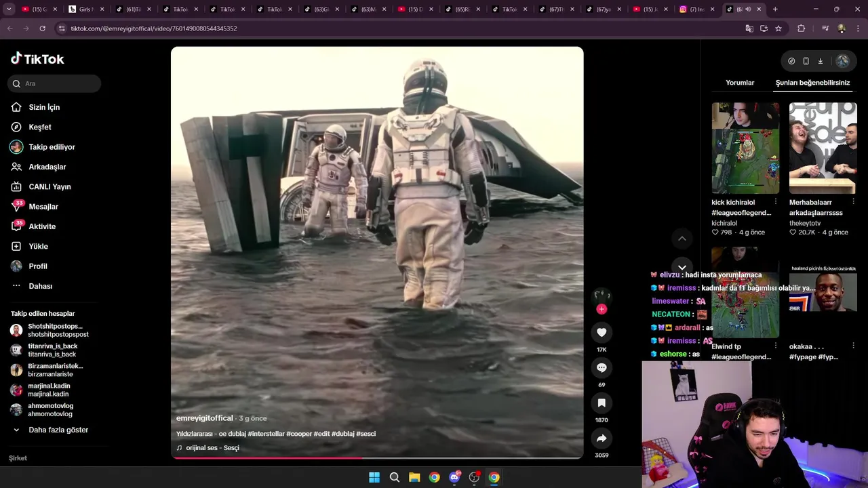Mute the active tab's audio indicator
Screen dimensions: 868x488
(748, 9)
